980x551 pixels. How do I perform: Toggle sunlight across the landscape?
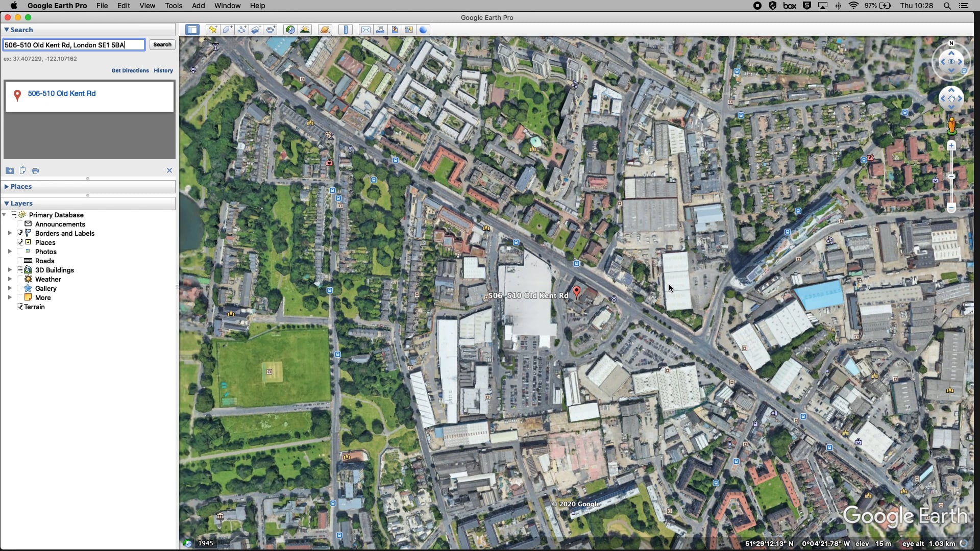pos(305,30)
